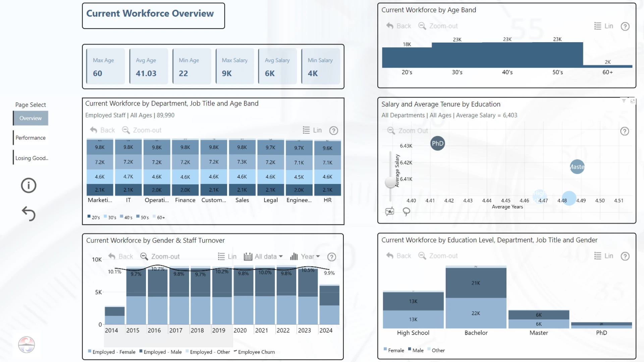Open help in Department chart
The width and height of the screenshot is (644, 362).
click(x=333, y=130)
